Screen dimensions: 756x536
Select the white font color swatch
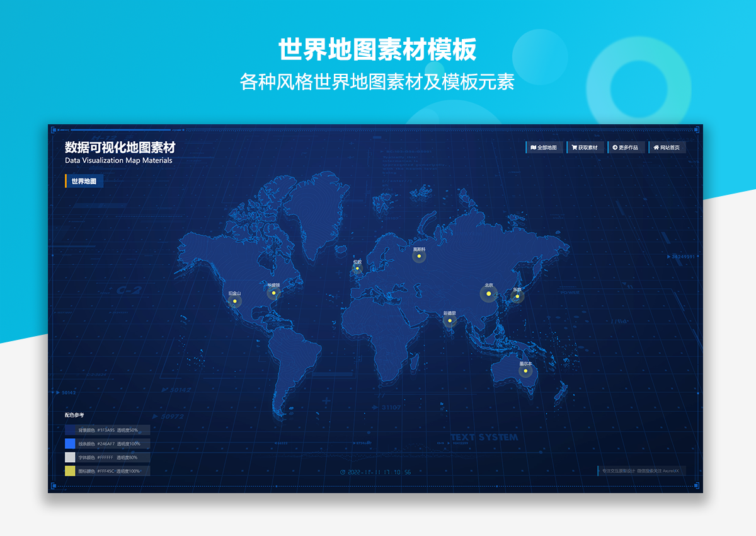point(70,457)
